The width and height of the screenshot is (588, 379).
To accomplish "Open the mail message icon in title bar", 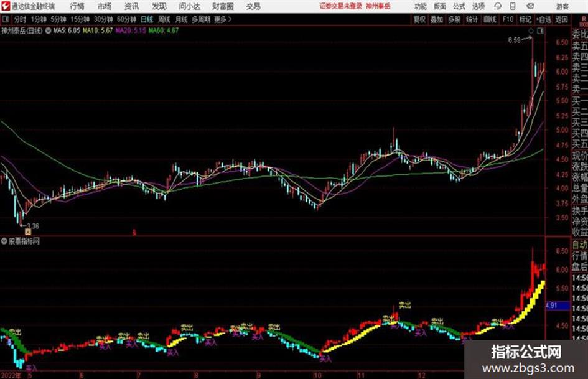I will tap(530, 6).
